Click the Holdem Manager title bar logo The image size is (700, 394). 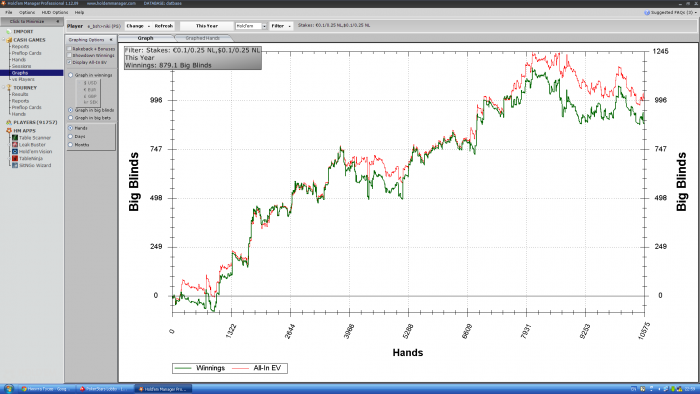pyautogui.click(x=4, y=3)
